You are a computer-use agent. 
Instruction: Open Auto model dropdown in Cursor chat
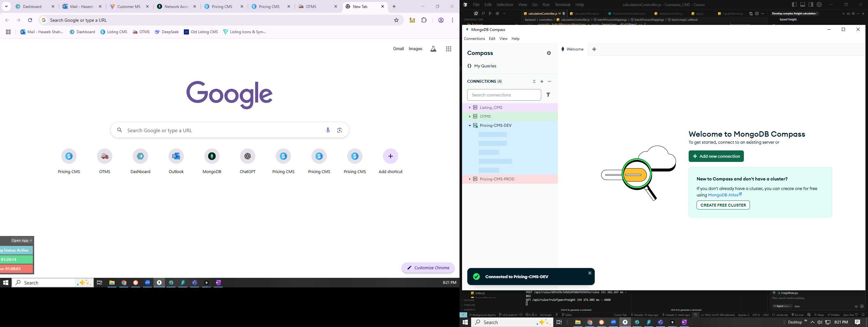pos(797,306)
